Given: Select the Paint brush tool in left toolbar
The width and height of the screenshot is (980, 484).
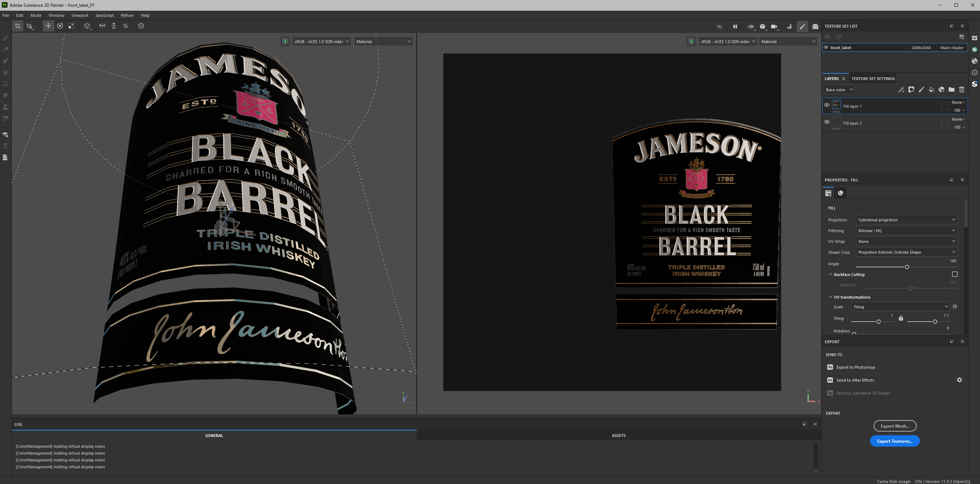Looking at the screenshot, I should [x=5, y=38].
